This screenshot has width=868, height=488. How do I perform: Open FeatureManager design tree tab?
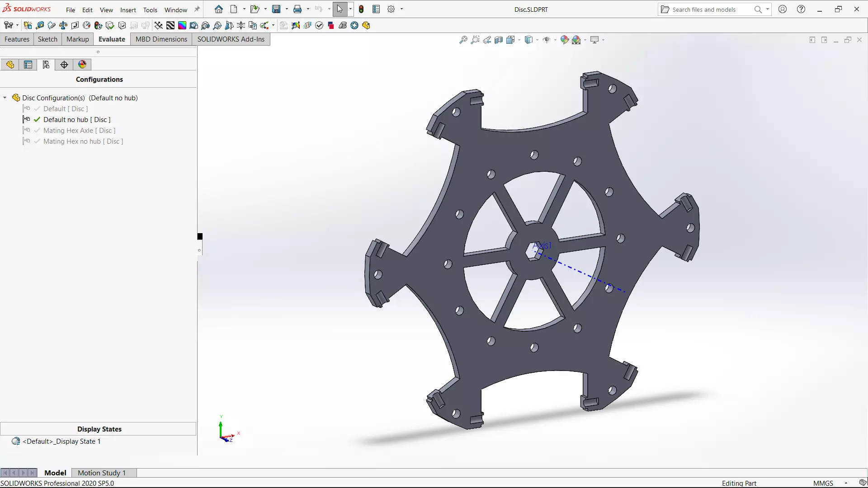(10, 65)
